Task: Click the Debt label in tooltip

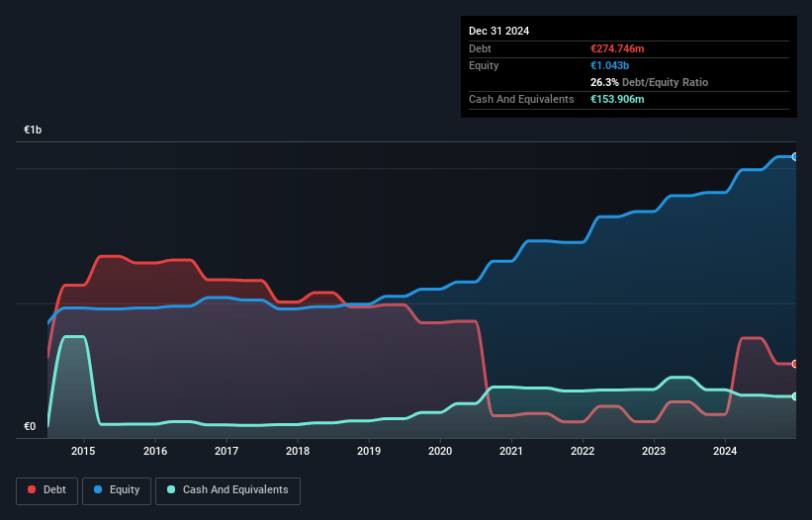Action: [x=480, y=48]
